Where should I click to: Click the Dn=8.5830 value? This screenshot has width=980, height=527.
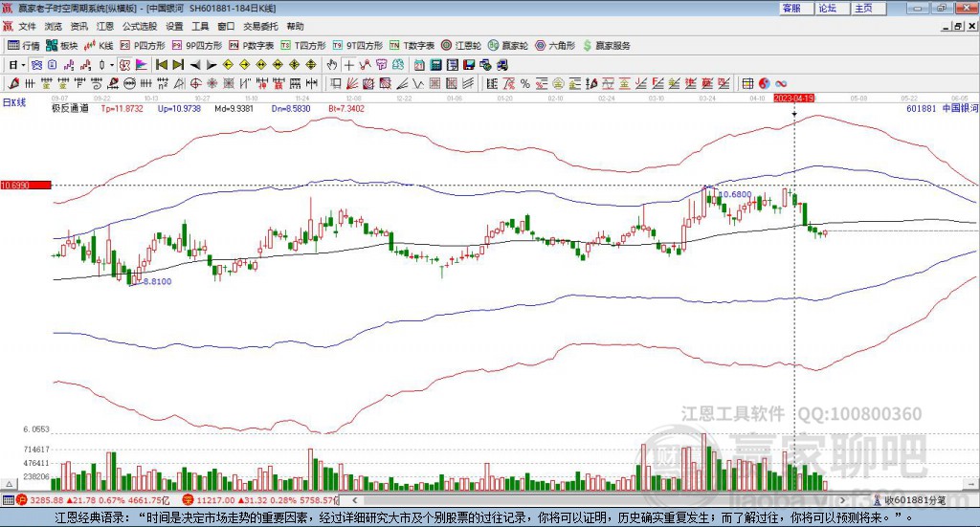291,108
